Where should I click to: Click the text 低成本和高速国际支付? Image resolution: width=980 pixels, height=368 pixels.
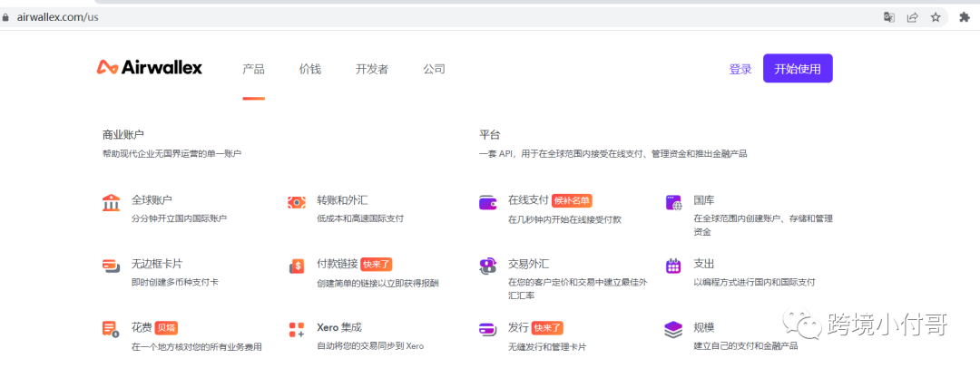click(x=360, y=218)
